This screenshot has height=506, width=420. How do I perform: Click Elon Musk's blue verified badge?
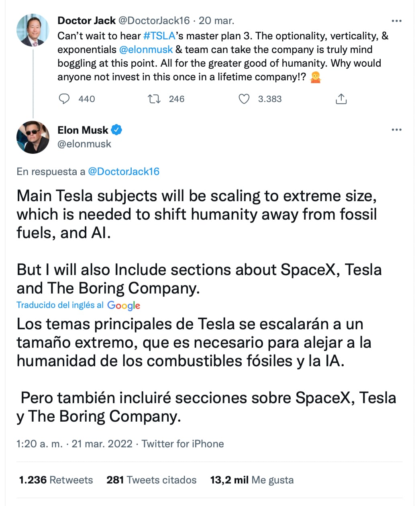[x=117, y=130]
